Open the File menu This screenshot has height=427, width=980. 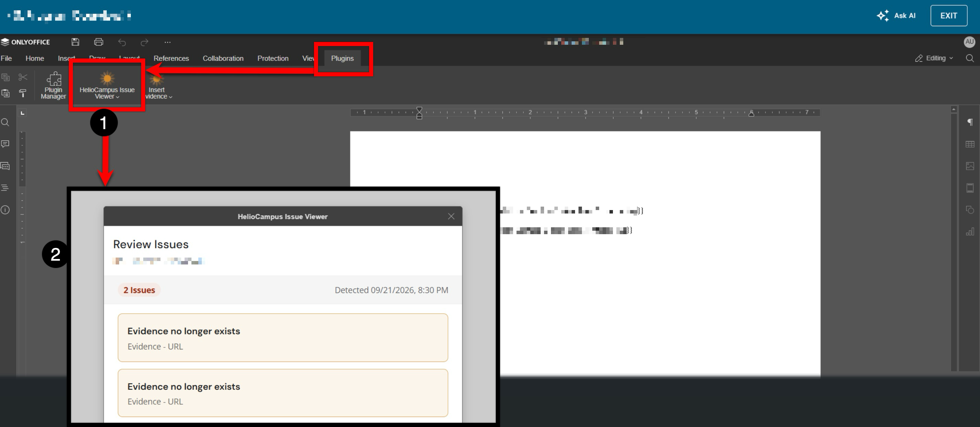(x=7, y=58)
